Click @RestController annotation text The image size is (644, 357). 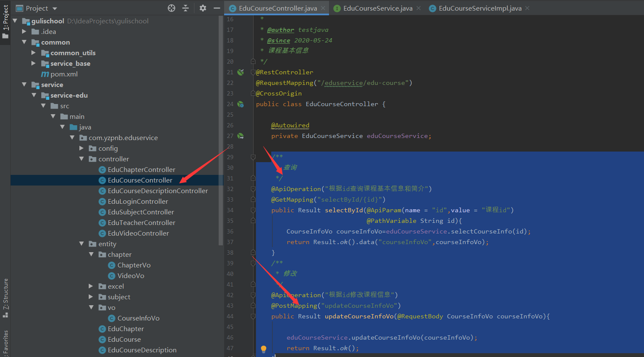coord(284,72)
